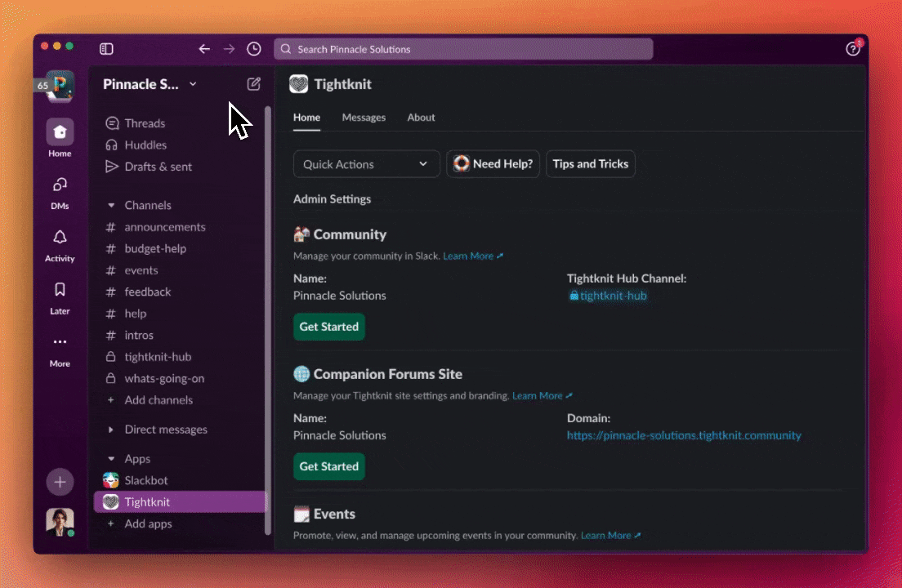Open Learn More link for Events
The width and height of the screenshot is (902, 588).
point(610,535)
